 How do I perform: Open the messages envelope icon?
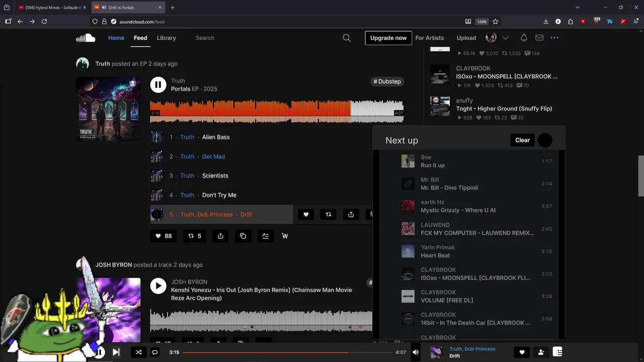[x=539, y=38]
